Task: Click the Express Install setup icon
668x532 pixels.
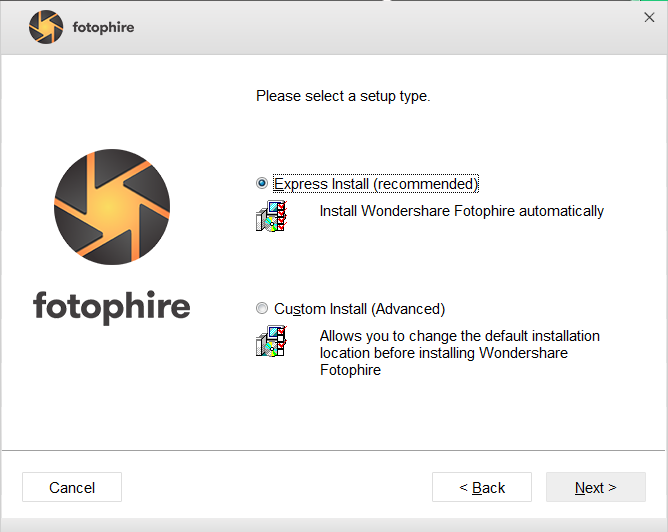Action: [x=271, y=216]
